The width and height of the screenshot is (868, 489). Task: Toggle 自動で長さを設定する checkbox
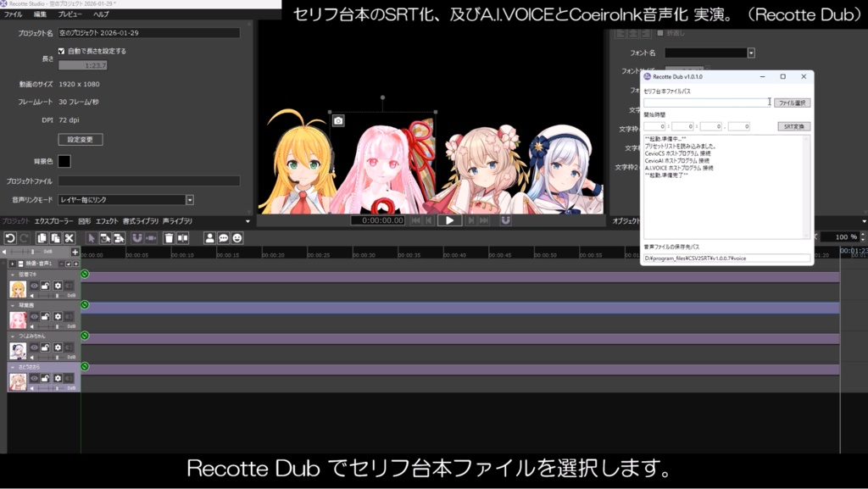pyautogui.click(x=61, y=51)
